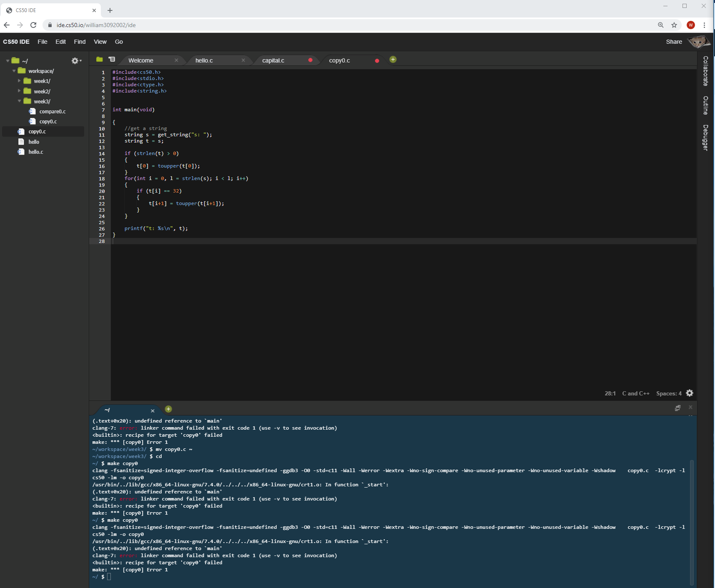Open Chrome profile W avatar

[x=691, y=25]
